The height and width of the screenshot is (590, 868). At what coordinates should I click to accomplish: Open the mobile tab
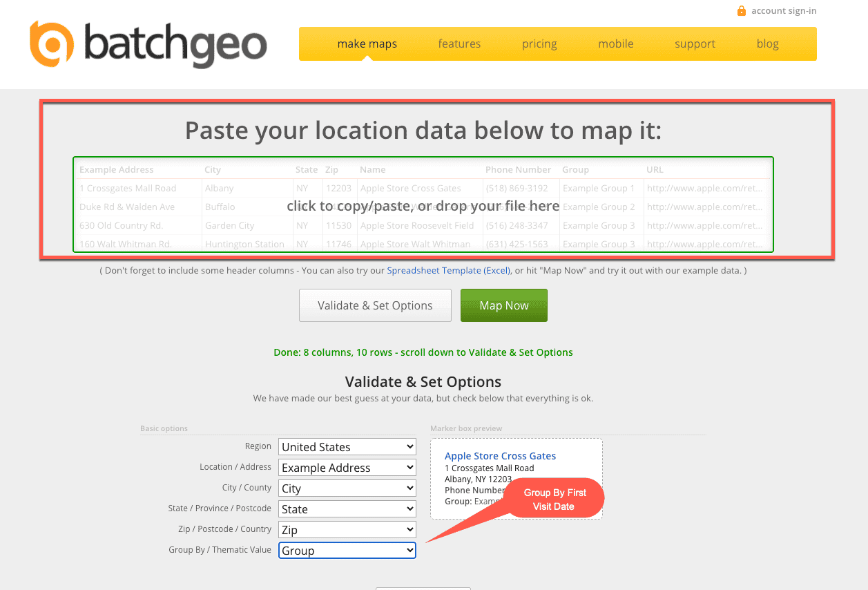pyautogui.click(x=615, y=43)
